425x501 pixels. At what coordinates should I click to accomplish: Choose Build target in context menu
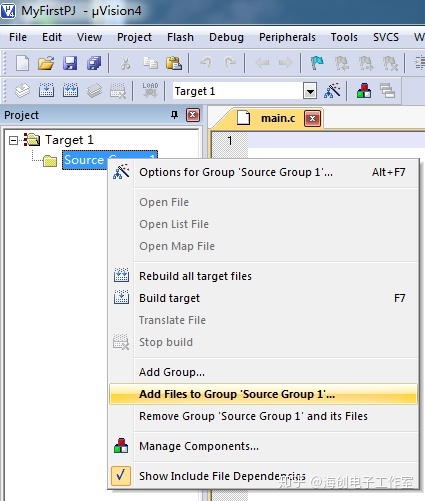[x=263, y=298]
